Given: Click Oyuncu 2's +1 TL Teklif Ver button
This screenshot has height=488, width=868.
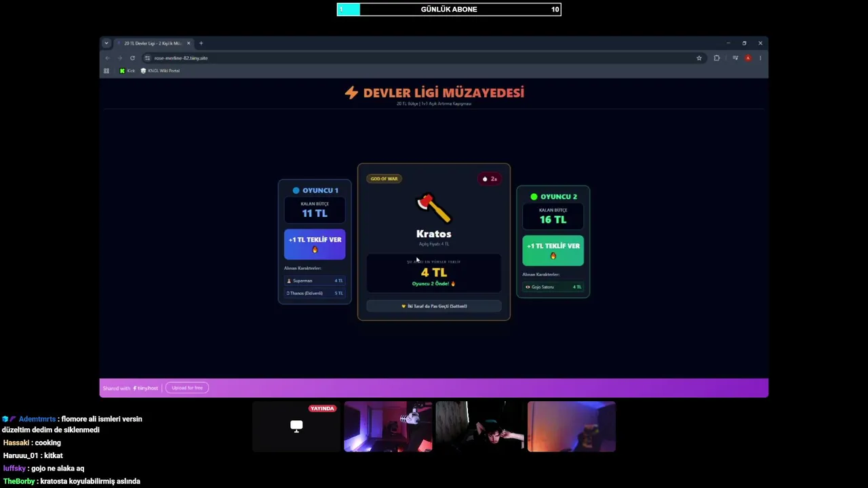Looking at the screenshot, I should [x=553, y=251].
